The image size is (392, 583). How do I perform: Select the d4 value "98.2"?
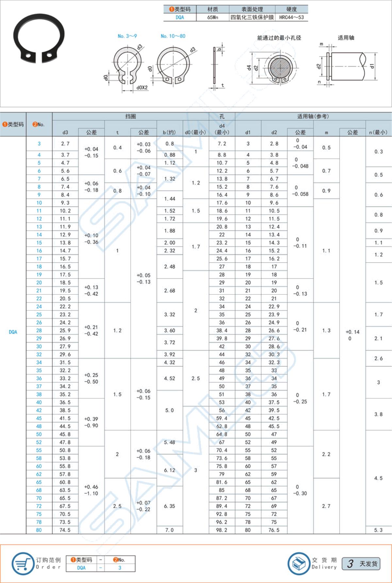click(x=222, y=530)
